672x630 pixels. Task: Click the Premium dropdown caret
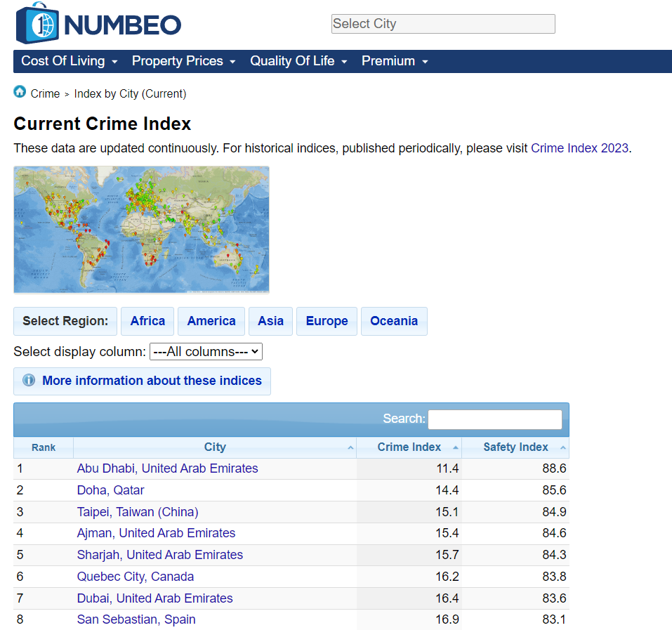tap(425, 62)
